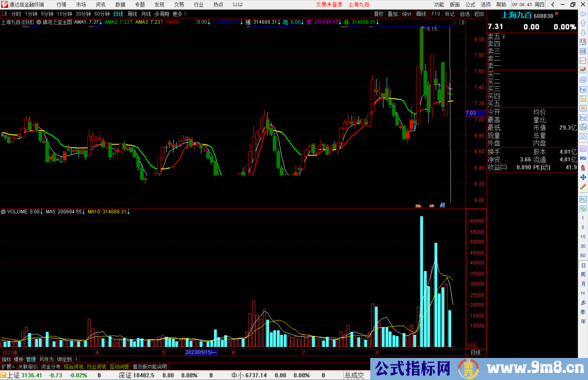Screen dimensions: 588x380
Task: Open the colored quote table icon
Action: 583,51
